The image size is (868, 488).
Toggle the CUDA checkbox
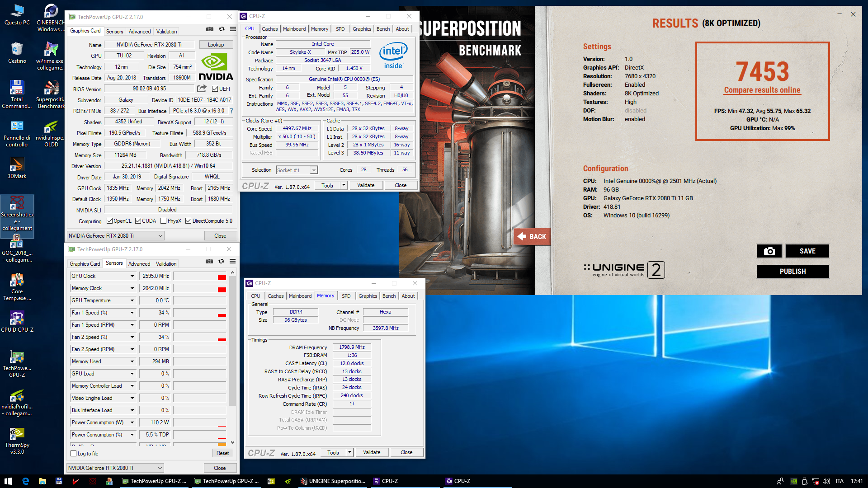(138, 221)
